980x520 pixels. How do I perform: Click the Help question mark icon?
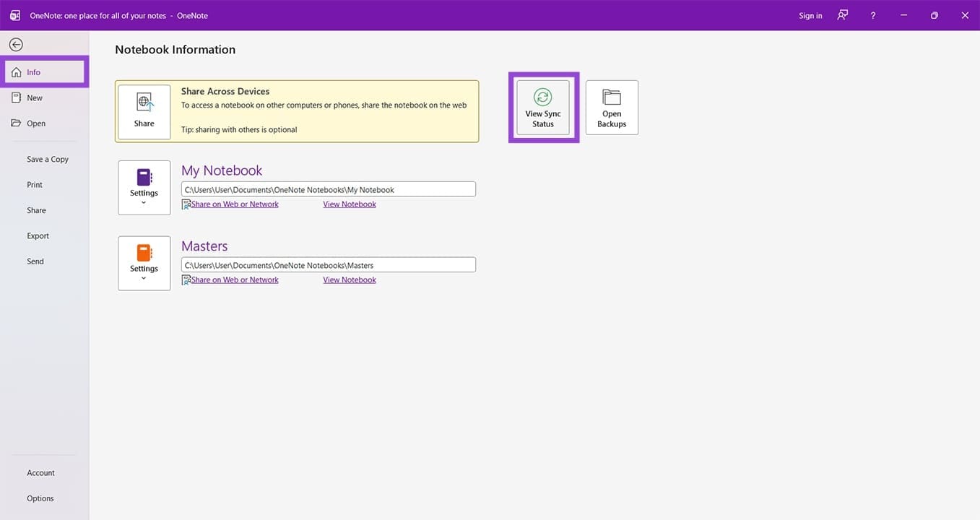click(x=872, y=14)
